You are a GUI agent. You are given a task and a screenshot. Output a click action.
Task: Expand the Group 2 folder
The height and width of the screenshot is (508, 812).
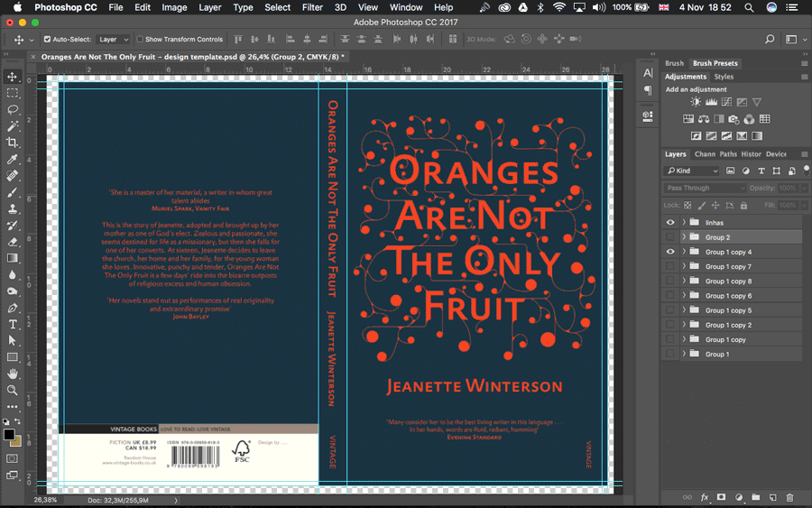[x=684, y=237]
